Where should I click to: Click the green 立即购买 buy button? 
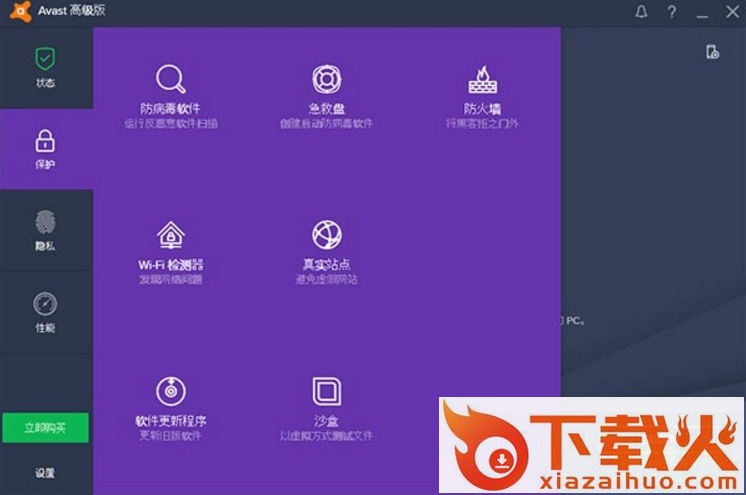click(45, 427)
